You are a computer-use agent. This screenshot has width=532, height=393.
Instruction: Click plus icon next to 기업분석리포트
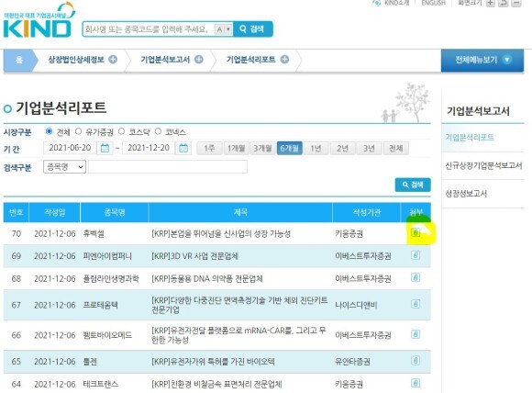[284, 60]
